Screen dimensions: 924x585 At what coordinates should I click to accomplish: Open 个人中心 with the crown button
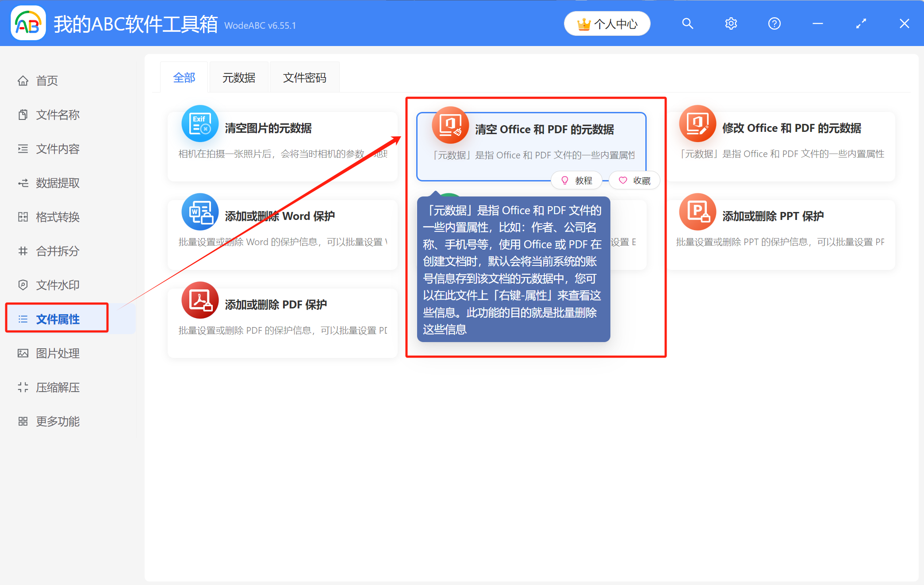(607, 23)
